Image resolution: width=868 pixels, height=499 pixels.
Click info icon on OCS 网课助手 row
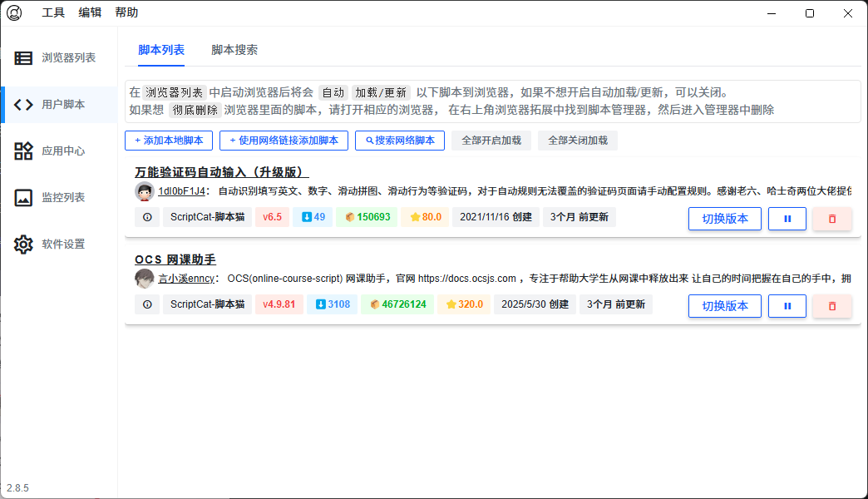tap(147, 304)
